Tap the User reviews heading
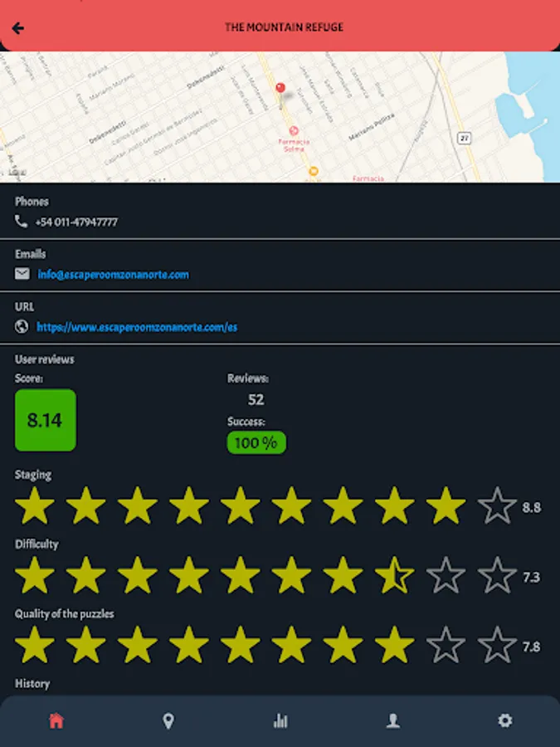Viewport: 560px width, 747px height. [44, 359]
